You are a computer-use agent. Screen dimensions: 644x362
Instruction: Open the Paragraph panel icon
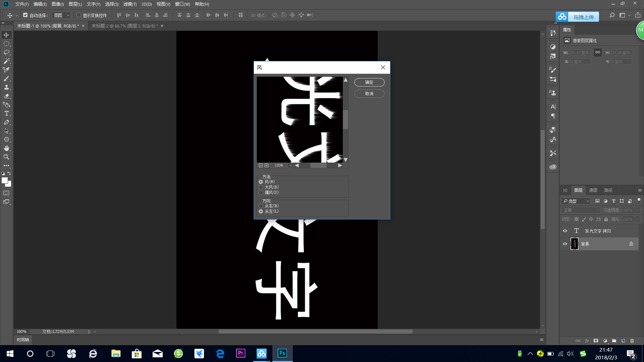coord(552,116)
